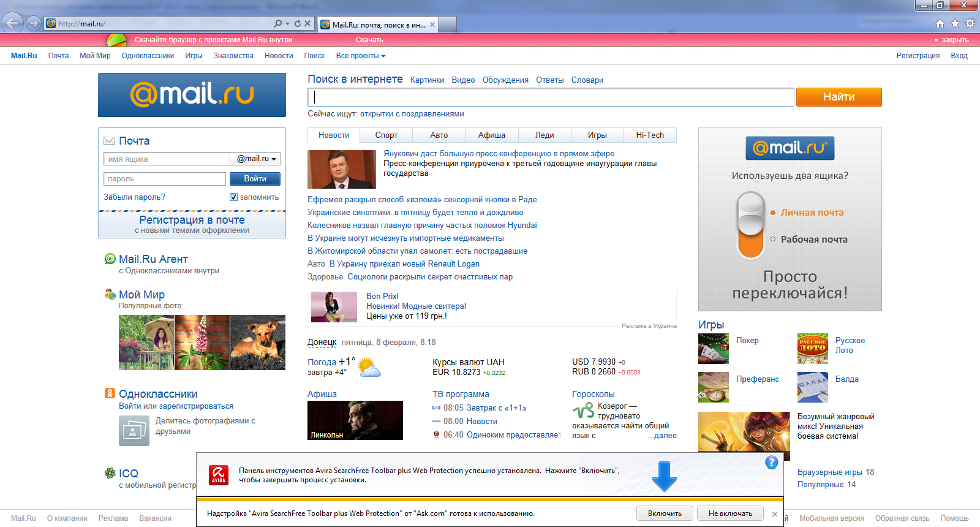The width and height of the screenshot is (980, 527).
Task: Click the Покер game icon
Action: click(714, 349)
